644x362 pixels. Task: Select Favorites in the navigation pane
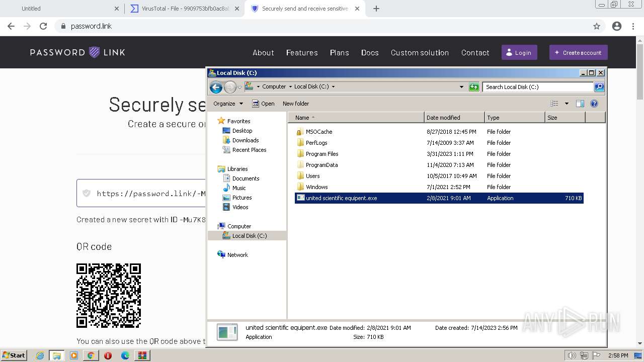coord(238,121)
